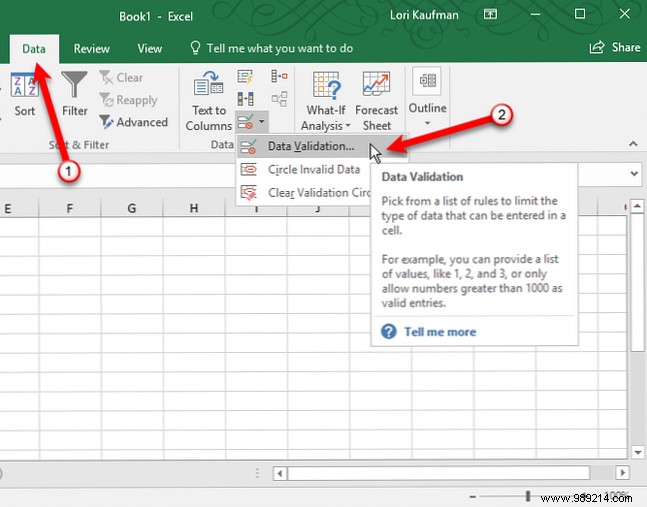Open the Data Validation dropdown arrow
Image resolution: width=647 pixels, height=507 pixels.
tap(262, 122)
